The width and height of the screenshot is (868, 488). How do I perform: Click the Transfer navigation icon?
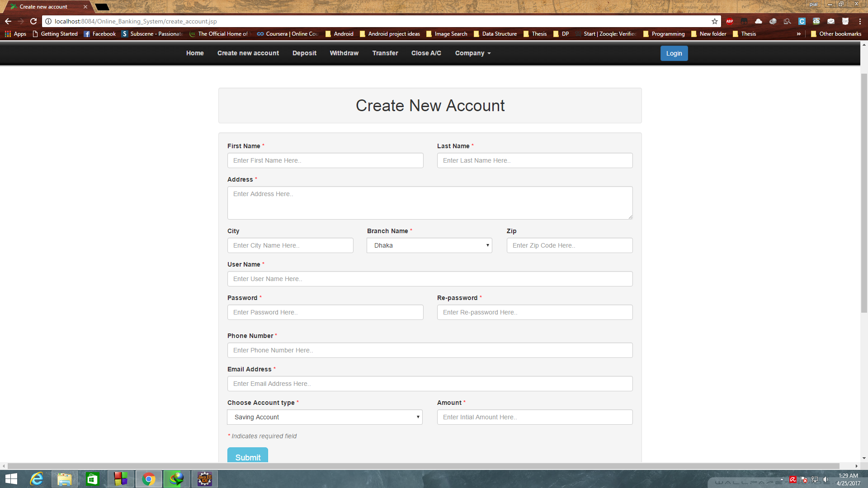[x=385, y=53]
